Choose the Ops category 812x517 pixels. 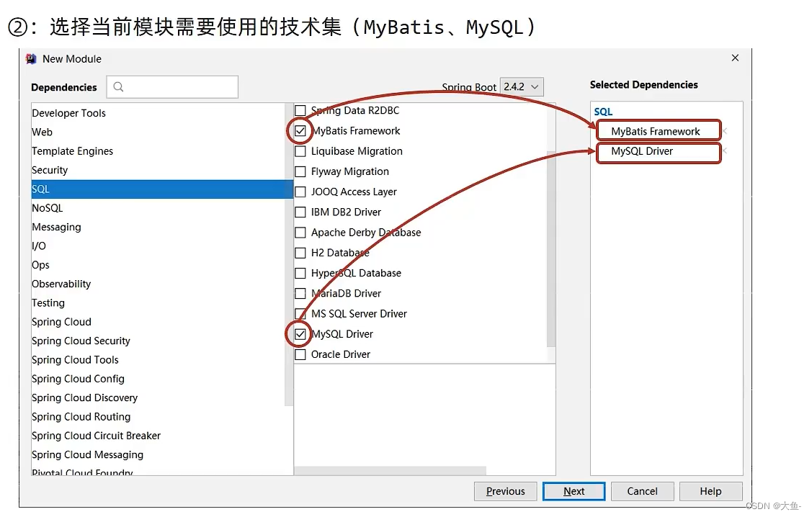[158, 265]
